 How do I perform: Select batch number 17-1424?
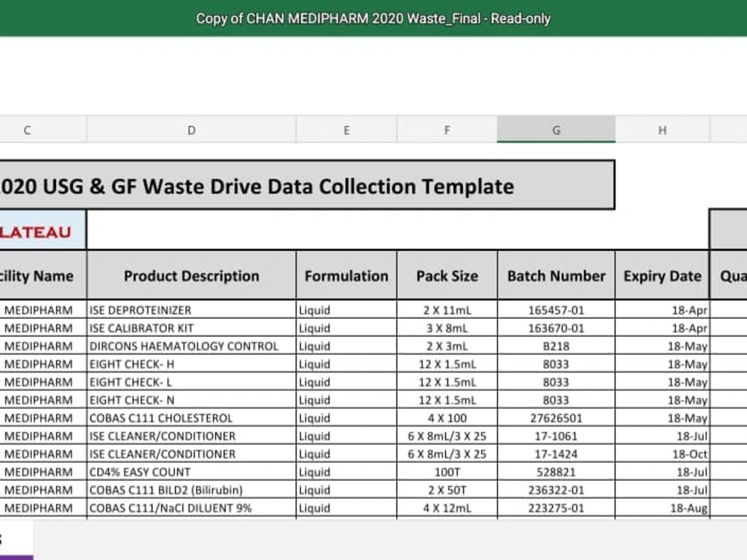pyautogui.click(x=556, y=454)
